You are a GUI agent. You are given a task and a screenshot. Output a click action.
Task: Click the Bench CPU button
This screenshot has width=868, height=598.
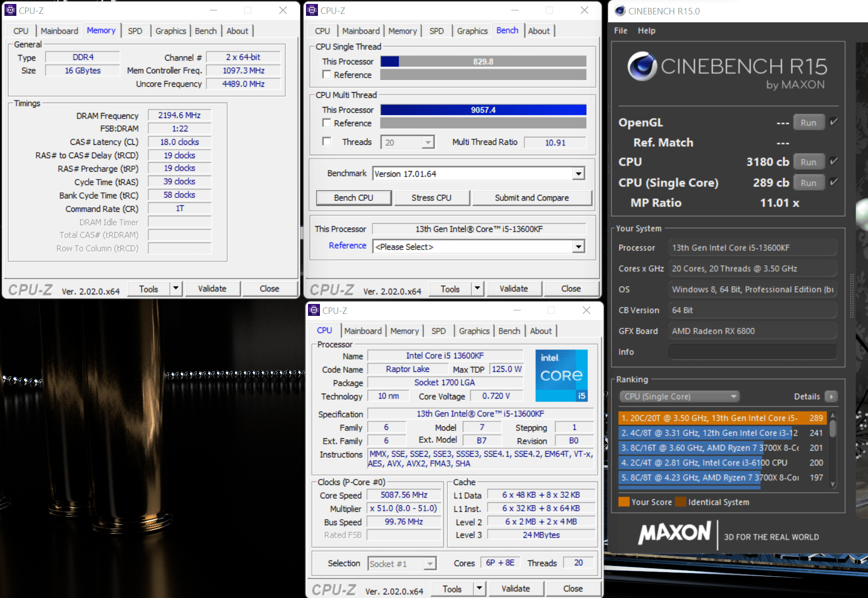(x=354, y=197)
